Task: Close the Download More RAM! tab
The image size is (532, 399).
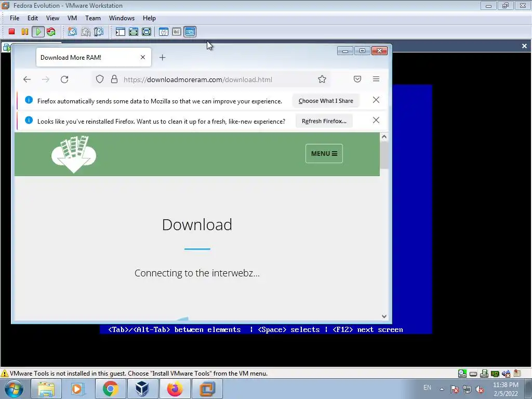Action: (x=143, y=57)
